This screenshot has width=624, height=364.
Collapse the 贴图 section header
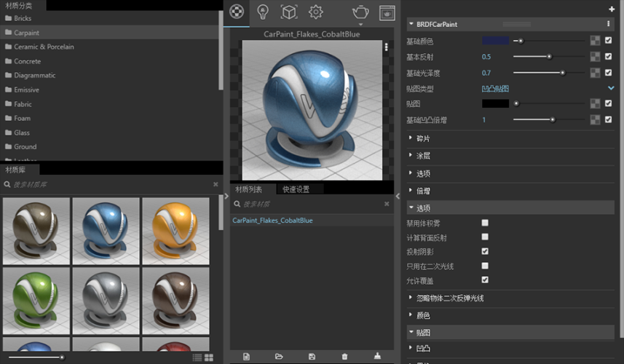(510, 332)
